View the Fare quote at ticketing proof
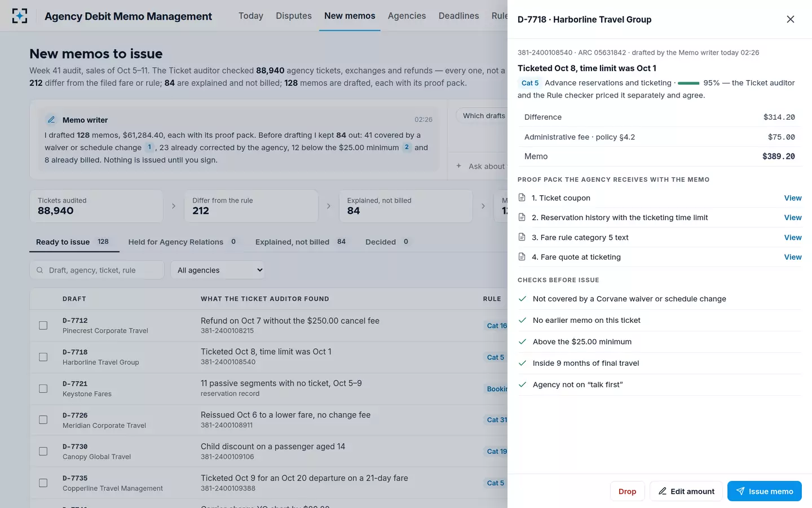812x508 pixels. [793, 257]
